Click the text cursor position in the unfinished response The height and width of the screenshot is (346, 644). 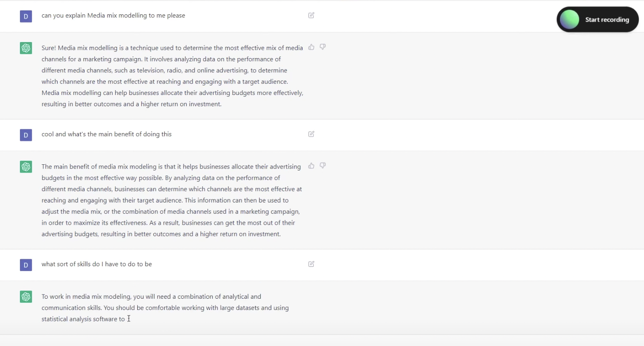point(129,318)
